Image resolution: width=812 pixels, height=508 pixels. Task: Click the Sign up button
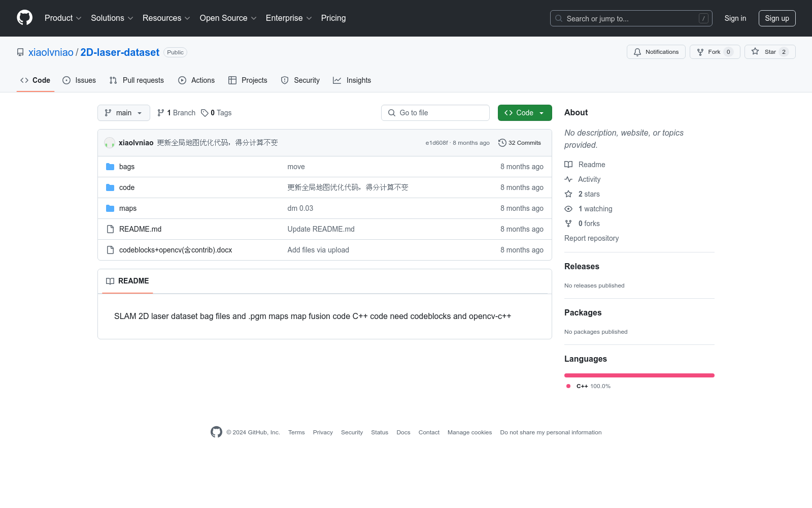point(777,18)
